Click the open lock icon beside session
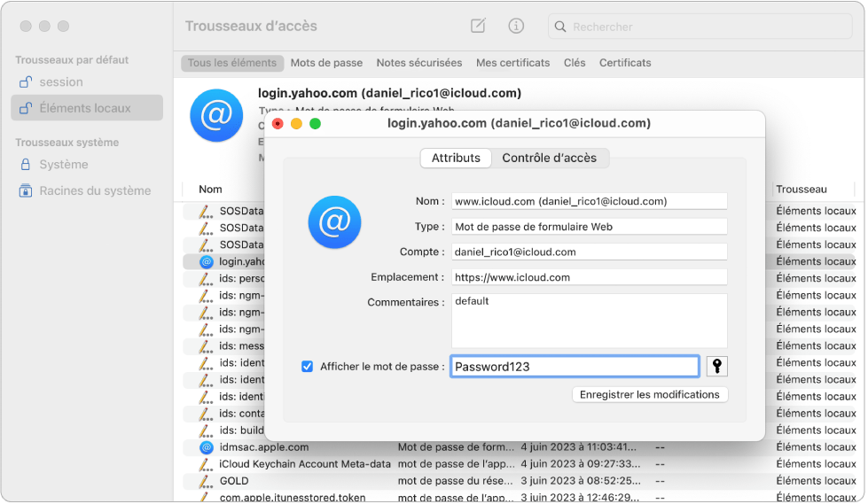This screenshot has height=504, width=868. coord(27,82)
